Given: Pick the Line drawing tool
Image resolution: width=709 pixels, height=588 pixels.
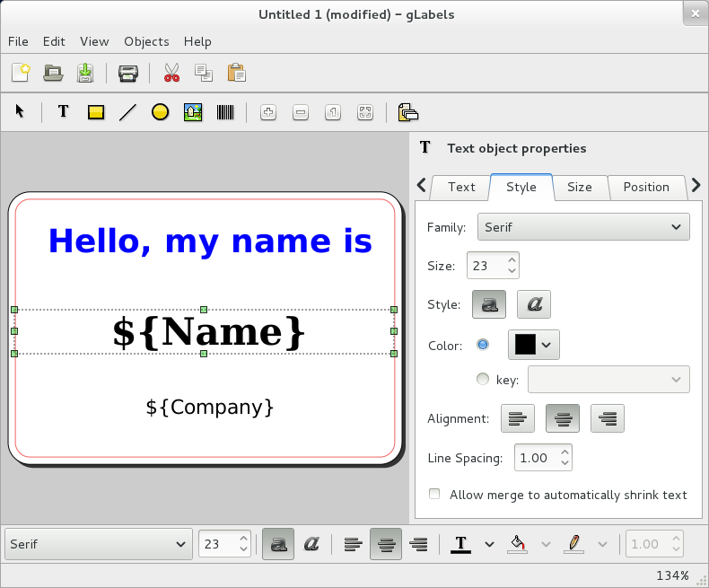Looking at the screenshot, I should (x=127, y=112).
